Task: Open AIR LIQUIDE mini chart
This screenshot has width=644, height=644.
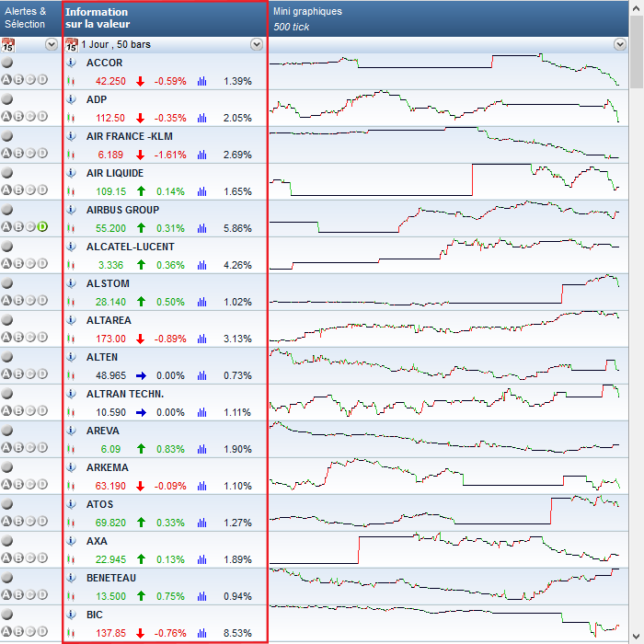Action: pos(449,181)
